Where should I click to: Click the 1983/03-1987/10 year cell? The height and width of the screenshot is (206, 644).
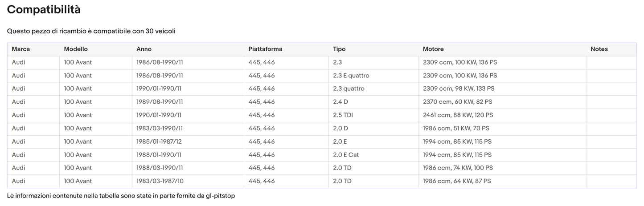pyautogui.click(x=160, y=181)
